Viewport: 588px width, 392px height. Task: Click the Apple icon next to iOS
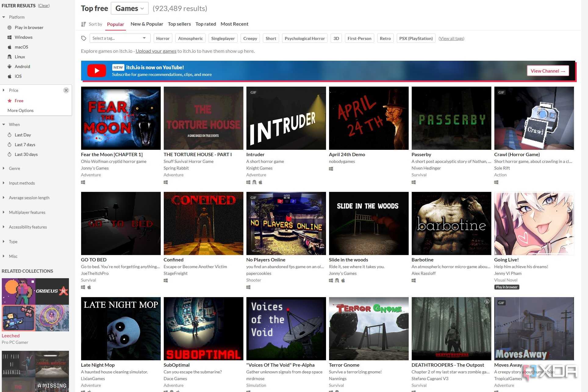click(9, 76)
